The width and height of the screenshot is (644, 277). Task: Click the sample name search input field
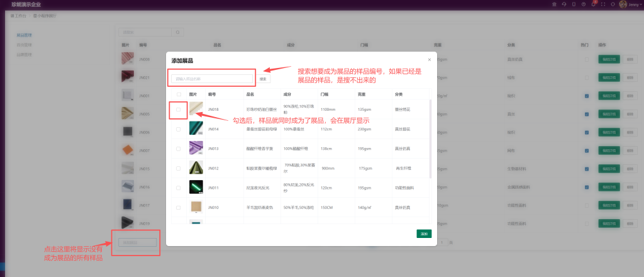click(x=212, y=79)
